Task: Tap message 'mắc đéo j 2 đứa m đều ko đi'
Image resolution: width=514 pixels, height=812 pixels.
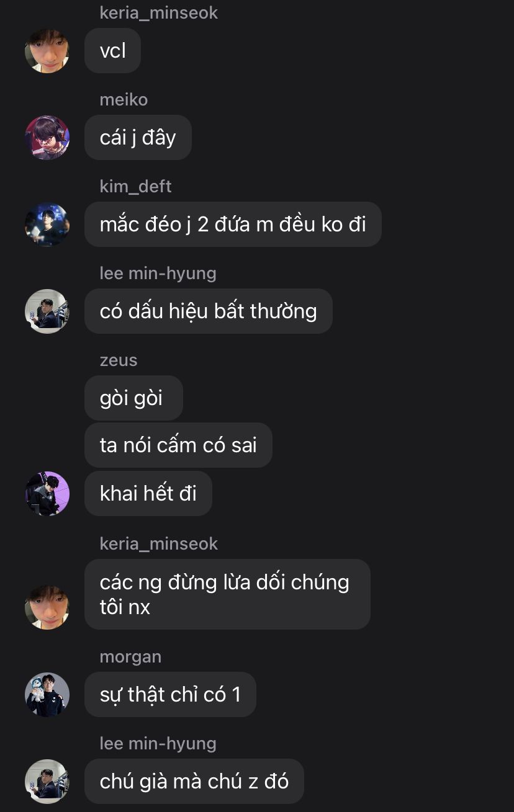Action: pyautogui.click(x=233, y=225)
